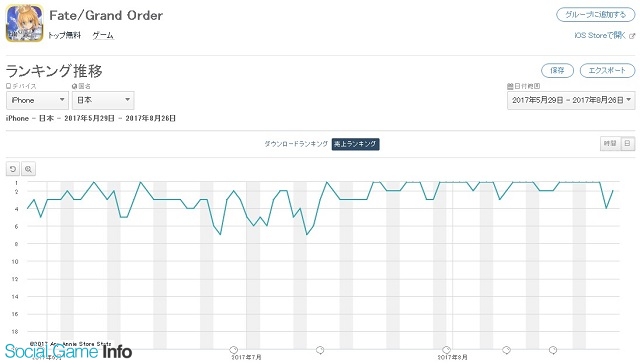This screenshot has width=640, height=364.
Task: Switch to ダウンロードランキング view
Action: coord(296,144)
